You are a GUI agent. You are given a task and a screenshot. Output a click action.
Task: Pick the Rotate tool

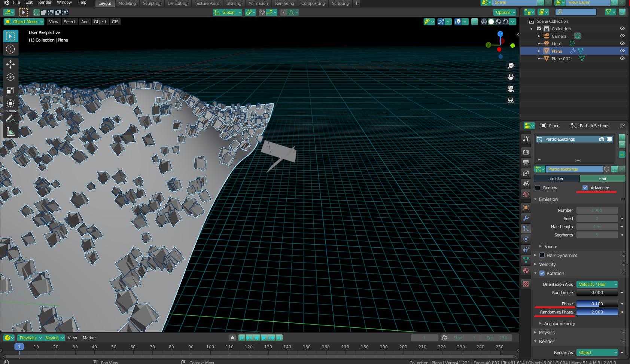(10, 77)
